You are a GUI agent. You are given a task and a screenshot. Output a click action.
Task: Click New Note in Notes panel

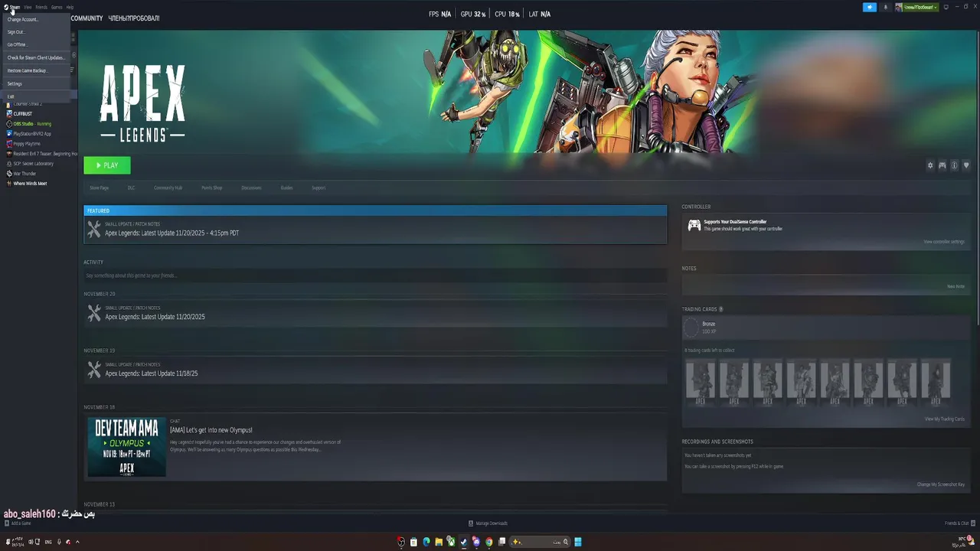[955, 286]
